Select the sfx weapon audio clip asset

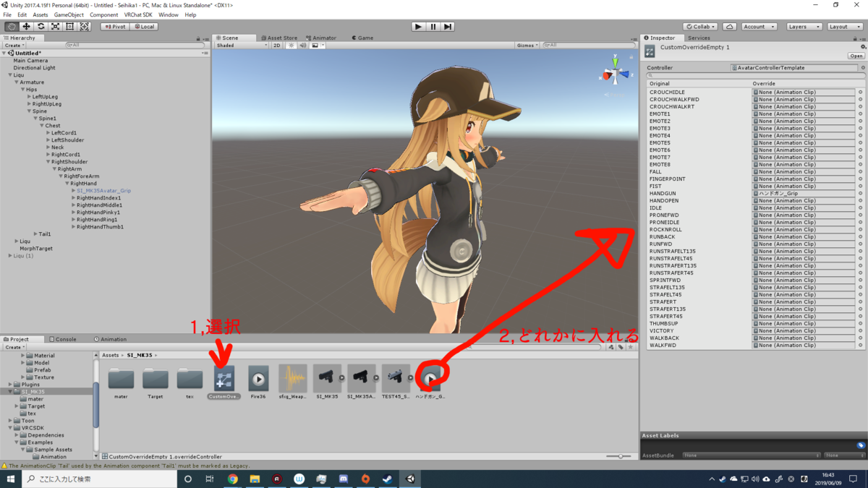tap(292, 382)
